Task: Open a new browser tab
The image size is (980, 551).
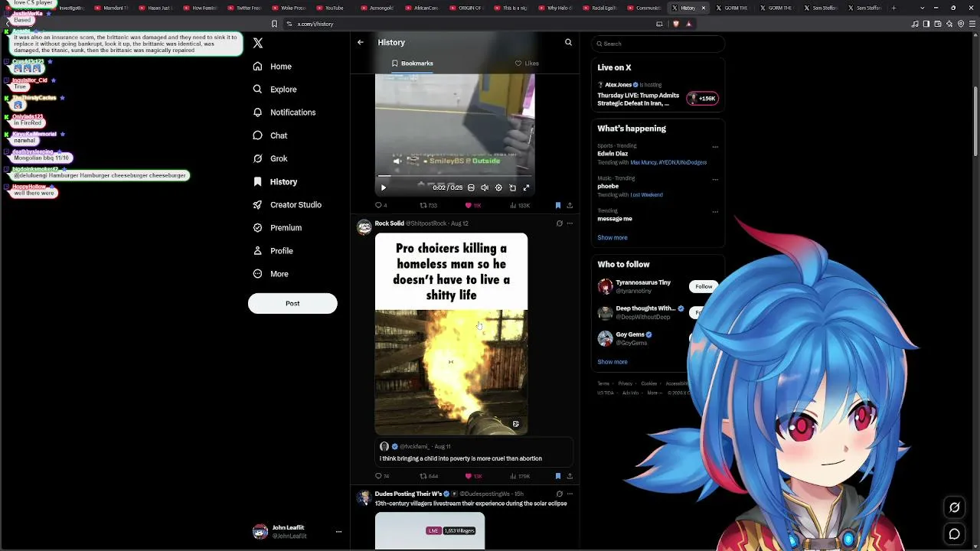Action: 893,8
